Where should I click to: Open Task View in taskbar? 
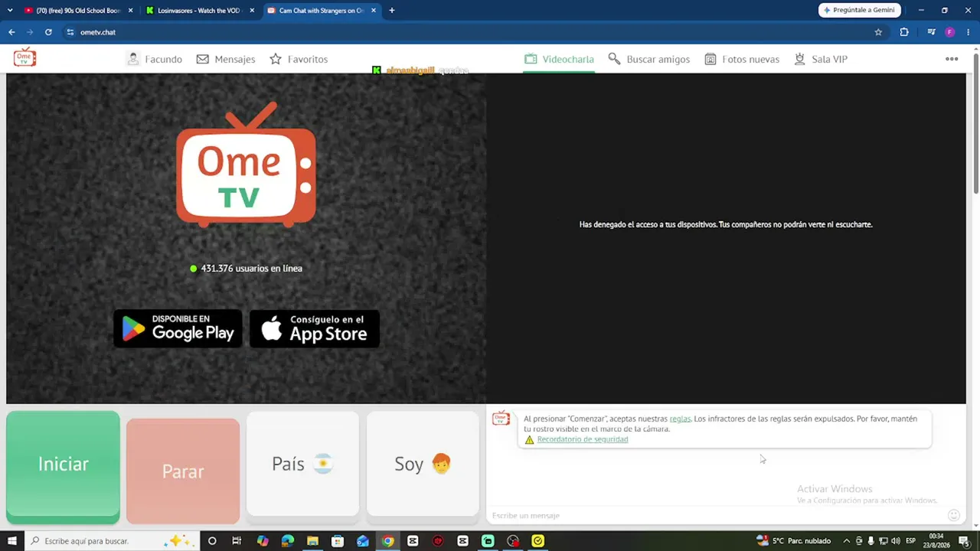click(x=237, y=541)
